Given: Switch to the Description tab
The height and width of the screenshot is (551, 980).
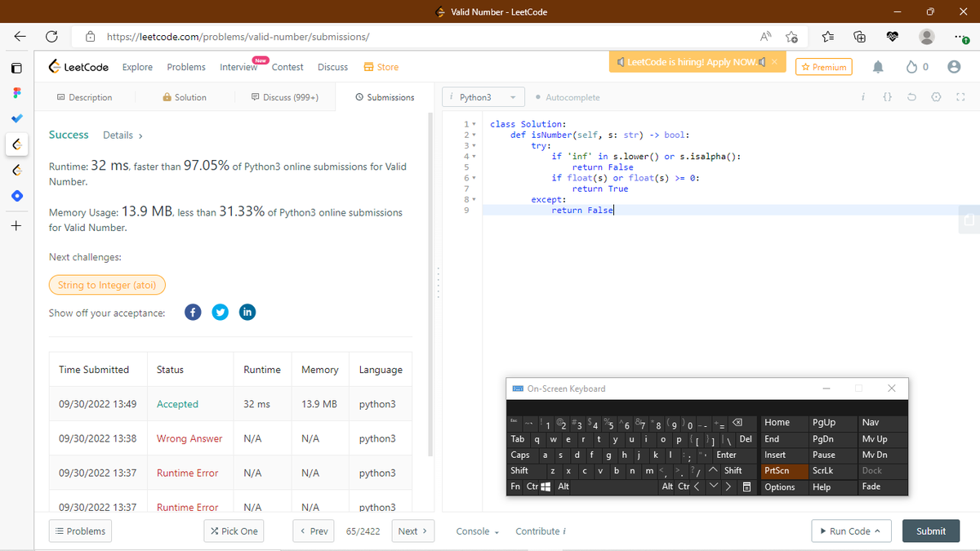Looking at the screenshot, I should click(84, 97).
